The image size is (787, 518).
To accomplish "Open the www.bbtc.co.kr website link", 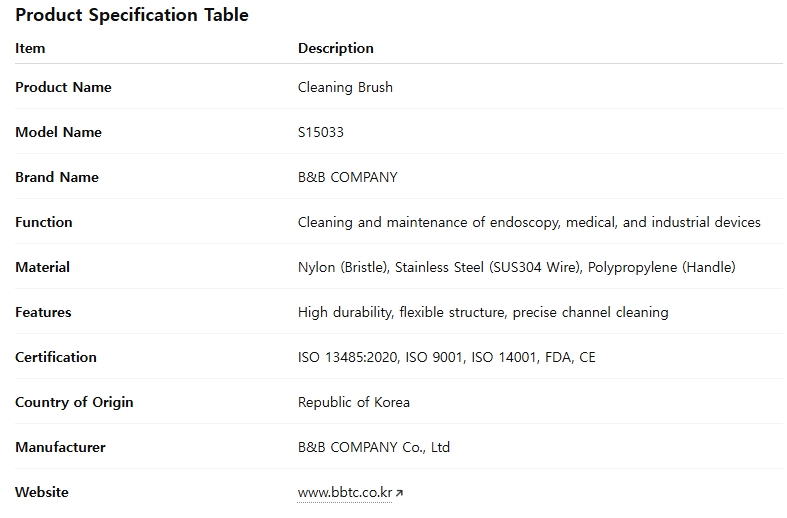I will pos(344,492).
